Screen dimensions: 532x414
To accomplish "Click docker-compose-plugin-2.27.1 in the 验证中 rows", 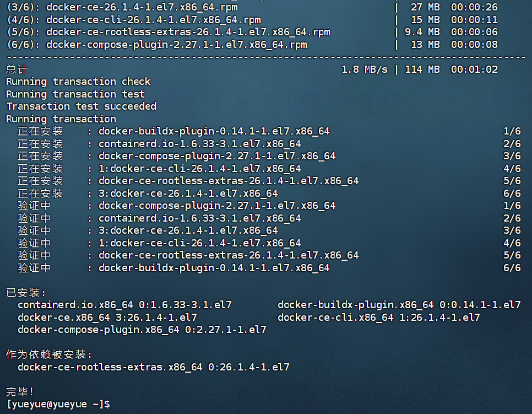I will click(x=217, y=206).
